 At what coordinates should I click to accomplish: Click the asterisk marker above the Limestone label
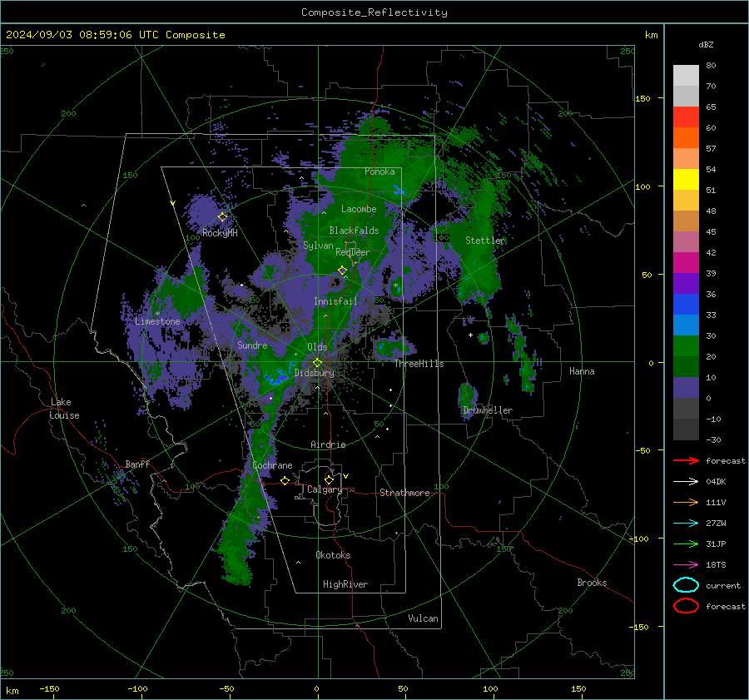click(x=157, y=314)
